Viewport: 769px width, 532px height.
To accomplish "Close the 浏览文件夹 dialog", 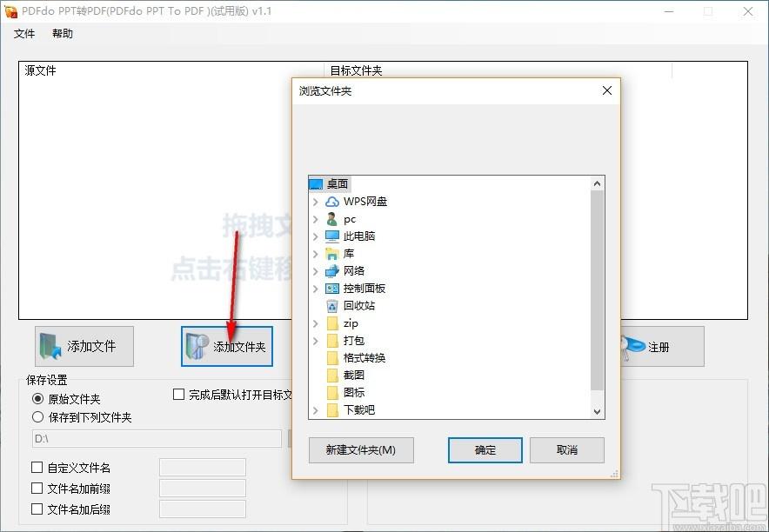I will (x=606, y=90).
